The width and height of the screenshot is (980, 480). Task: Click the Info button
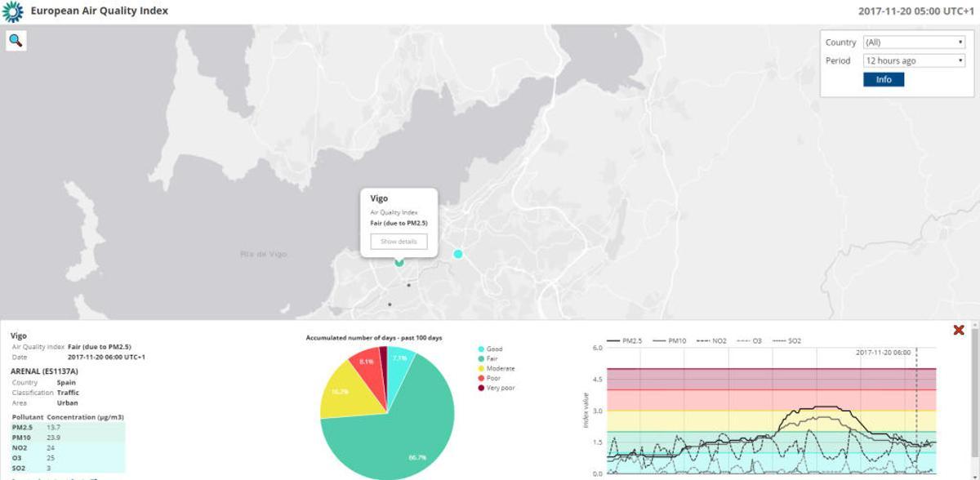[x=884, y=79]
